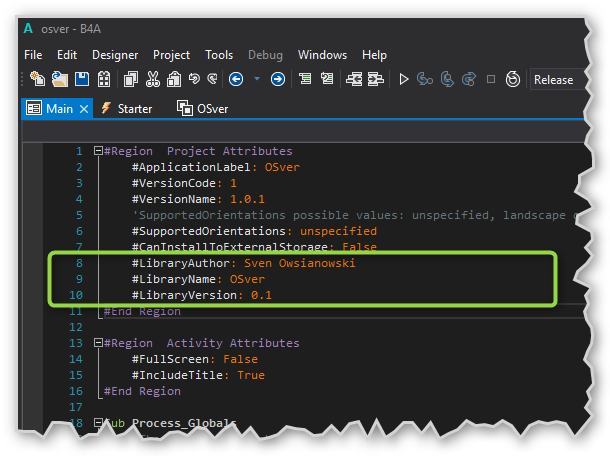
Task: Click the Step In debug icon
Action: [425, 79]
